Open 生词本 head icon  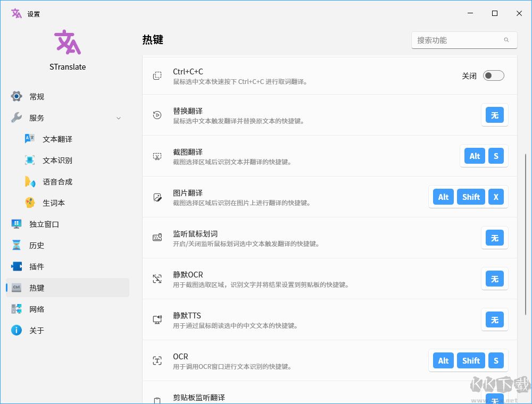(30, 203)
